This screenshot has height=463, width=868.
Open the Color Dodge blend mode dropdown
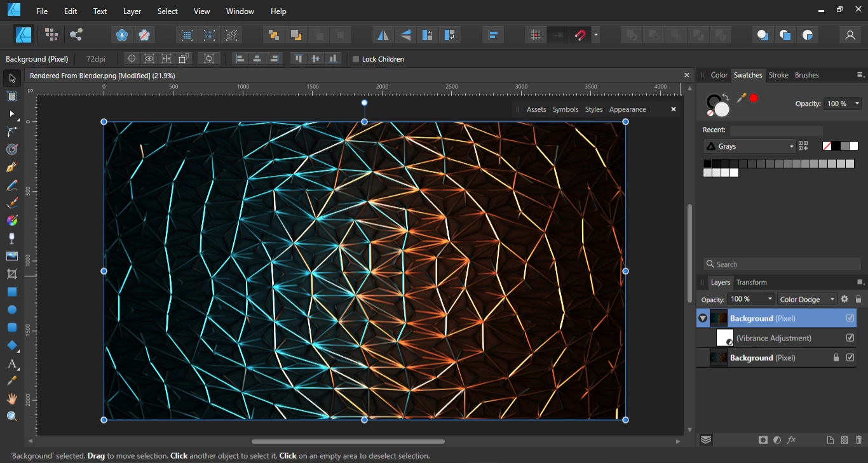(807, 299)
